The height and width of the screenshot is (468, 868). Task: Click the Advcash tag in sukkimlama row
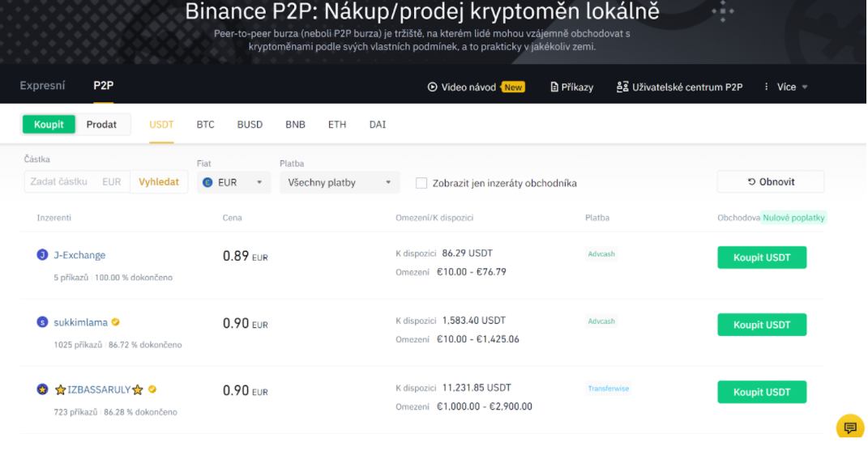(601, 321)
